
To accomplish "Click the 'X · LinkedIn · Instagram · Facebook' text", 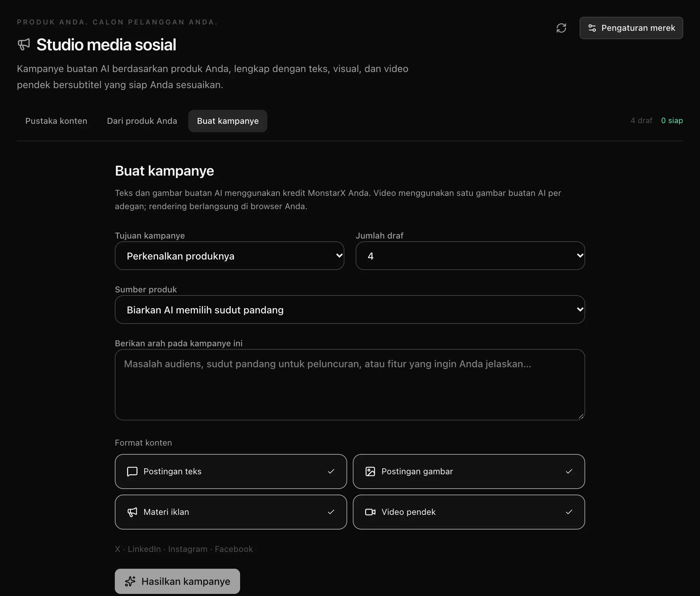I will coord(184,549).
